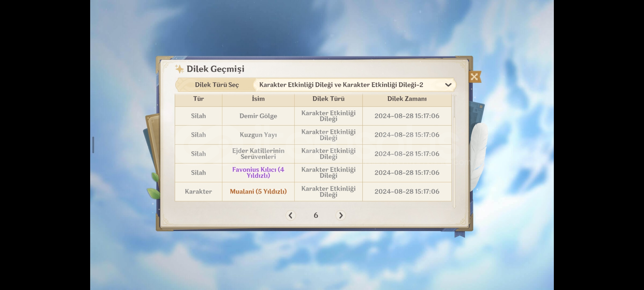Click the İsim column header
Screen dimensions: 644x290
[258, 99]
